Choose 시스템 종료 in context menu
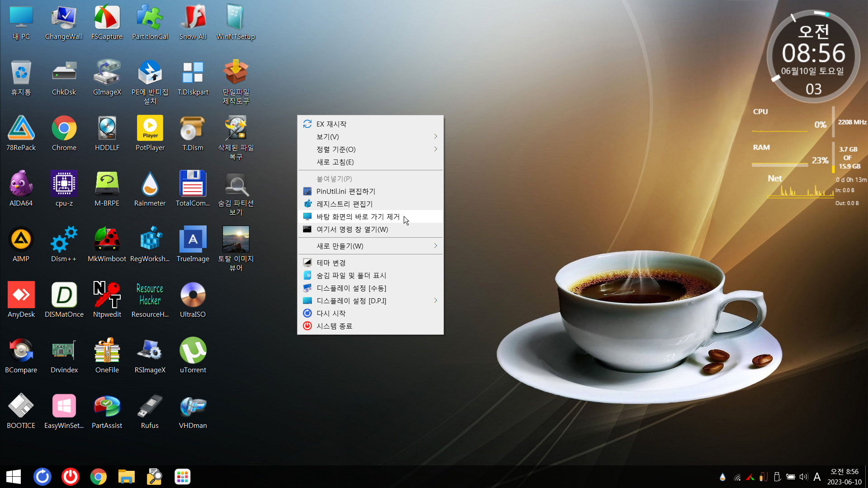Screen dimensions: 868x488 pos(370,326)
